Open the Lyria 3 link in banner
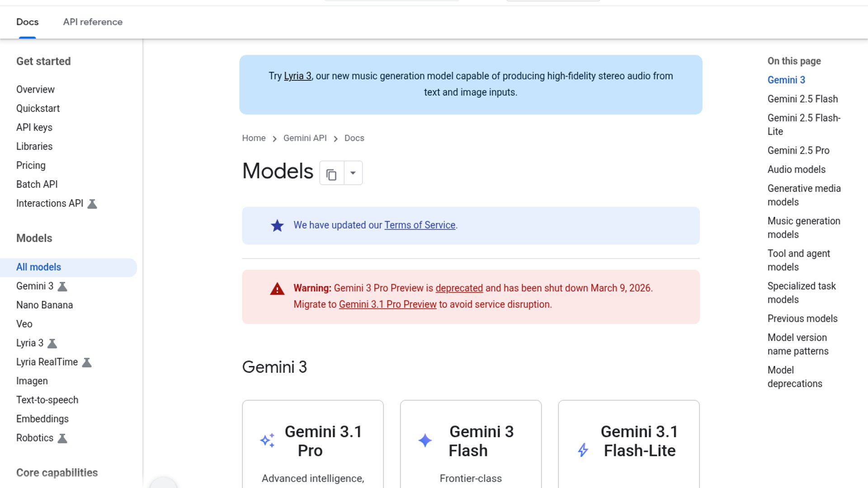 coord(297,76)
